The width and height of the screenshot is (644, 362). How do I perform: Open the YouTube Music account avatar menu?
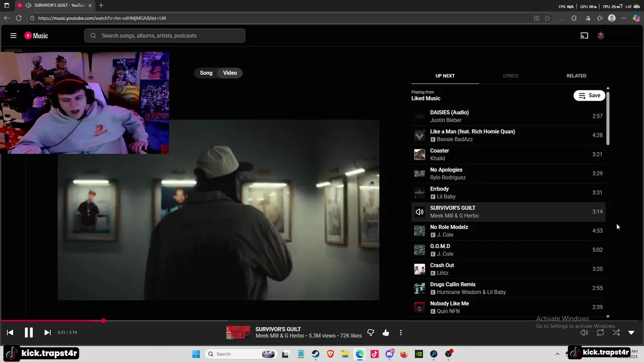coord(601,36)
